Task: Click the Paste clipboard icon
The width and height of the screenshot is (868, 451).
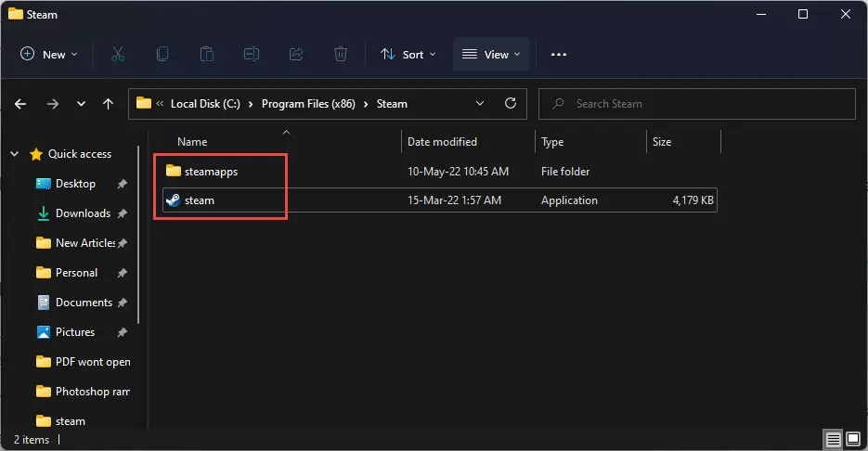Action: (206, 54)
